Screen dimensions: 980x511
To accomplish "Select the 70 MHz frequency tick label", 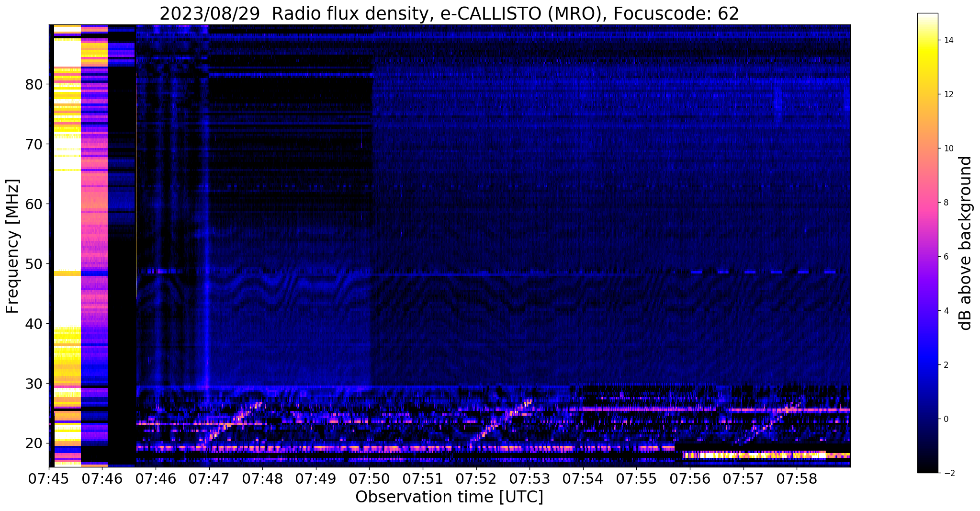I will tap(34, 144).
